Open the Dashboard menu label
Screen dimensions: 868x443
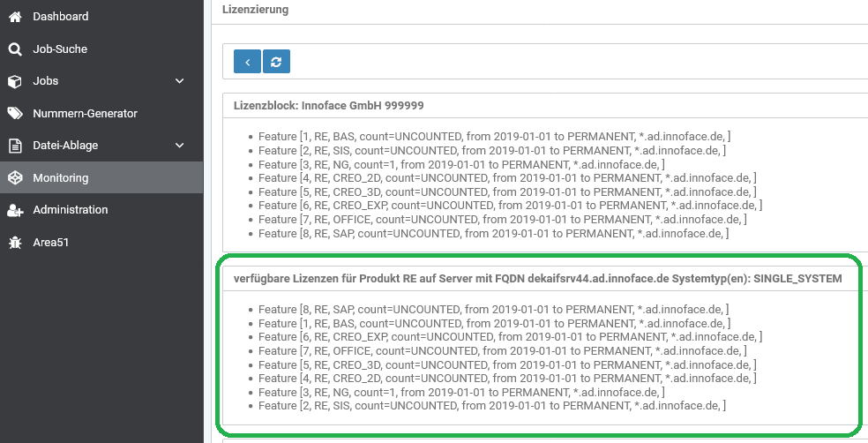61,17
